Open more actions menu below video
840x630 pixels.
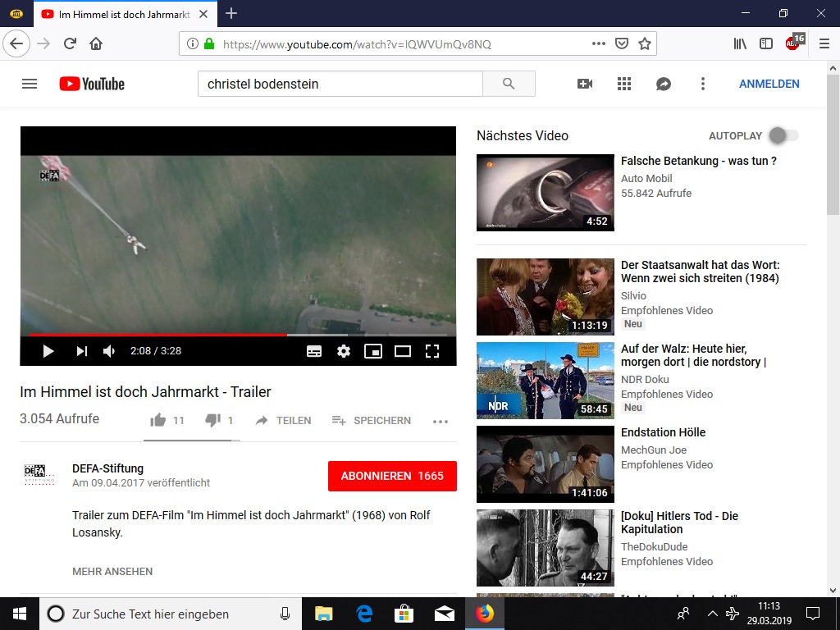coord(441,421)
